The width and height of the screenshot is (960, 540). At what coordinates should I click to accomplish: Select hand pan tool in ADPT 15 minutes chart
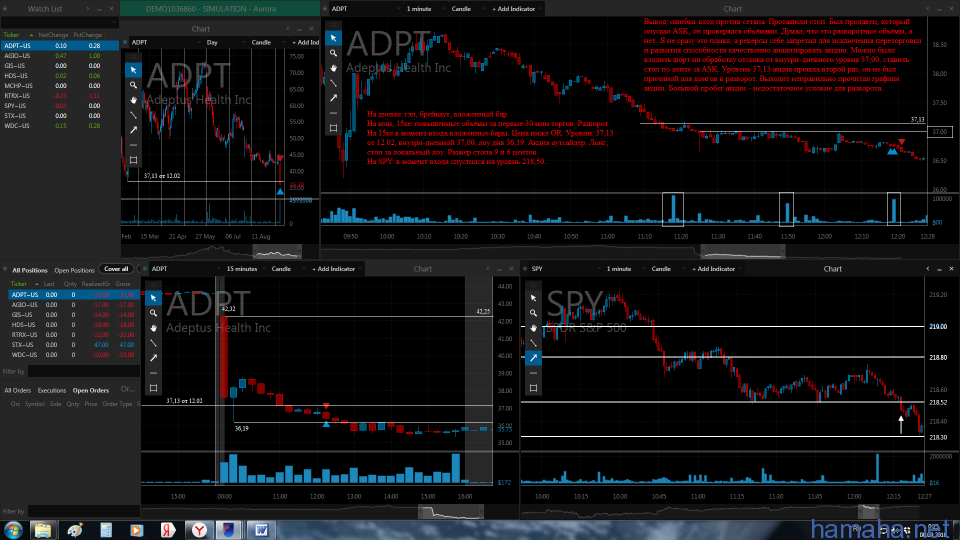153,328
